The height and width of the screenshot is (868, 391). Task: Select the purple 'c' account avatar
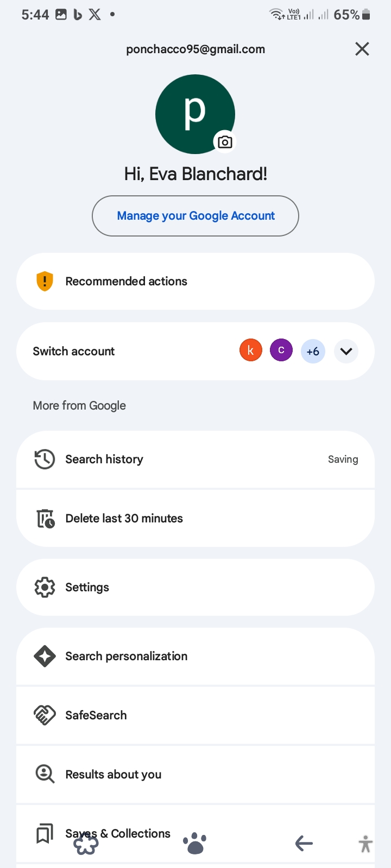tap(281, 350)
